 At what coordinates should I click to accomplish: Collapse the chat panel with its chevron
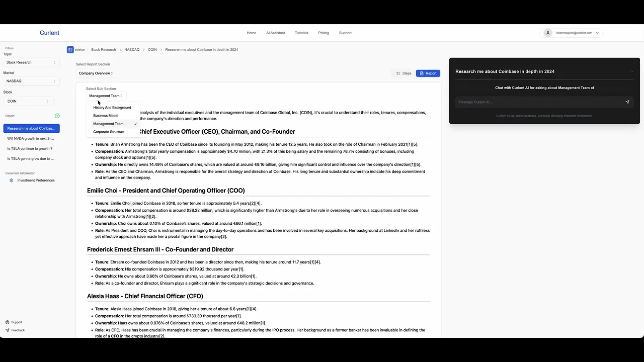(631, 71)
